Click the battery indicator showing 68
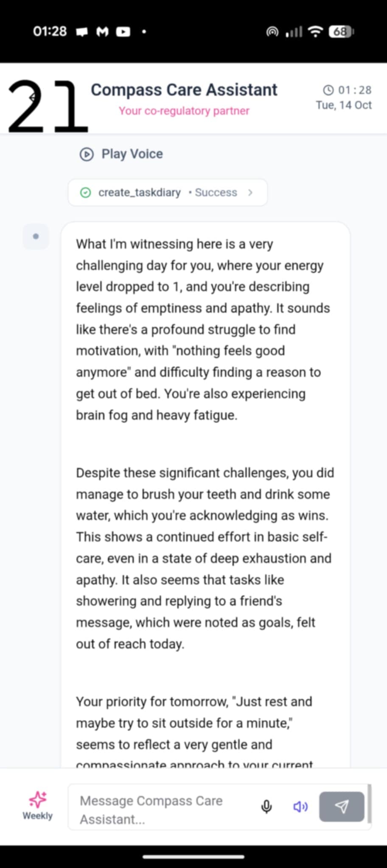 pos(341,32)
